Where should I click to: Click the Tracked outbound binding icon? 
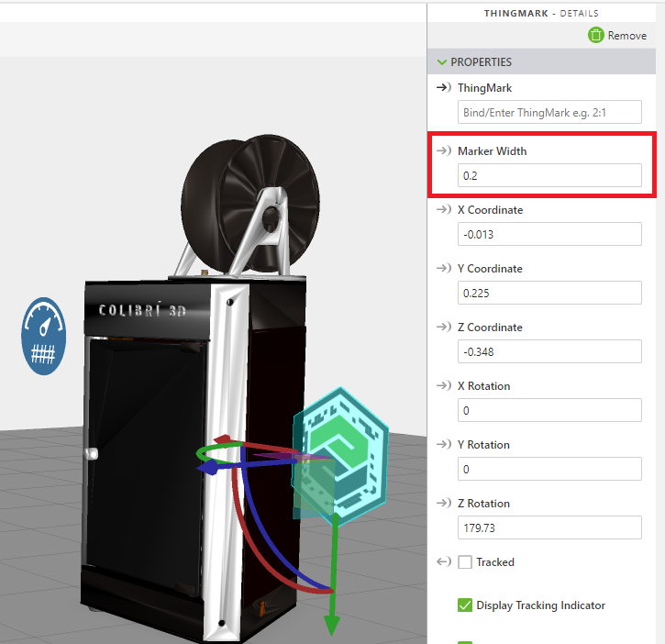444,561
